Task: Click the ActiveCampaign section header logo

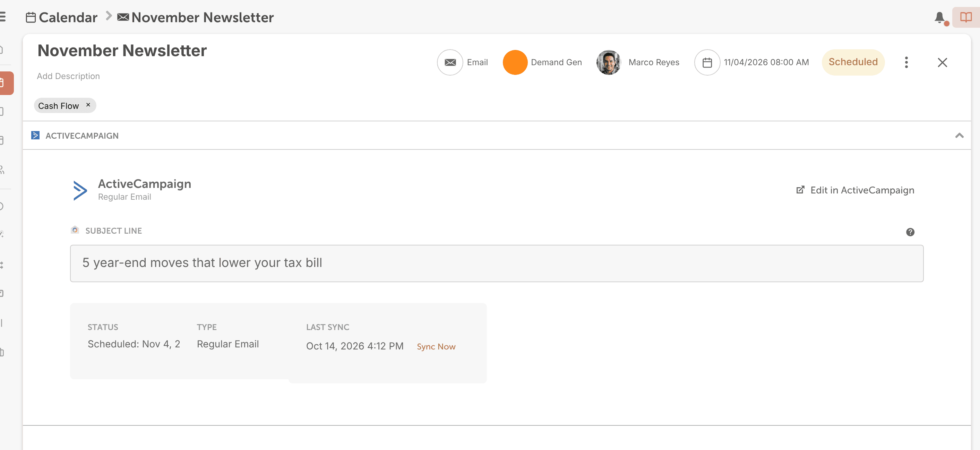Action: click(x=35, y=136)
